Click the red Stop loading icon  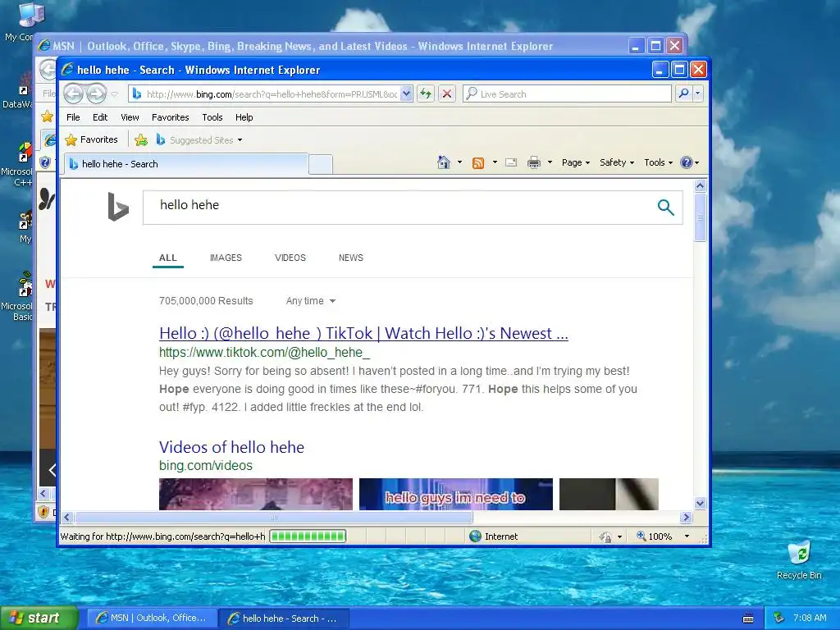[x=446, y=94]
